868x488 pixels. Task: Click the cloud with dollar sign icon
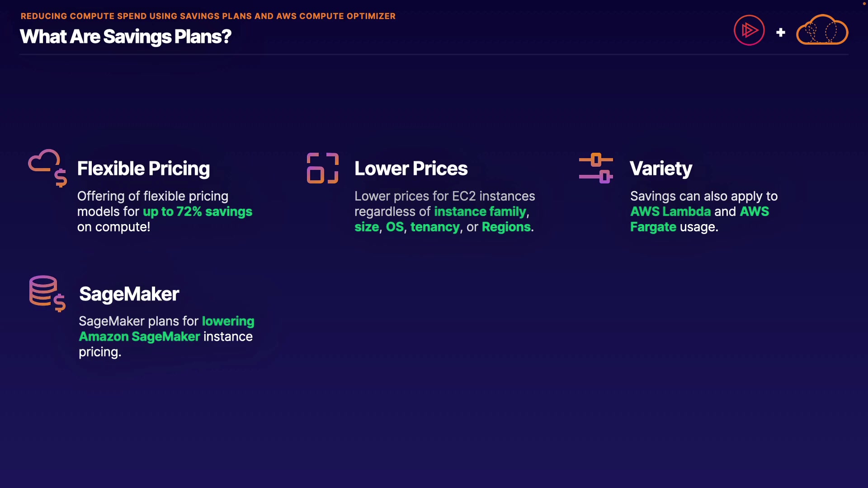click(x=47, y=168)
